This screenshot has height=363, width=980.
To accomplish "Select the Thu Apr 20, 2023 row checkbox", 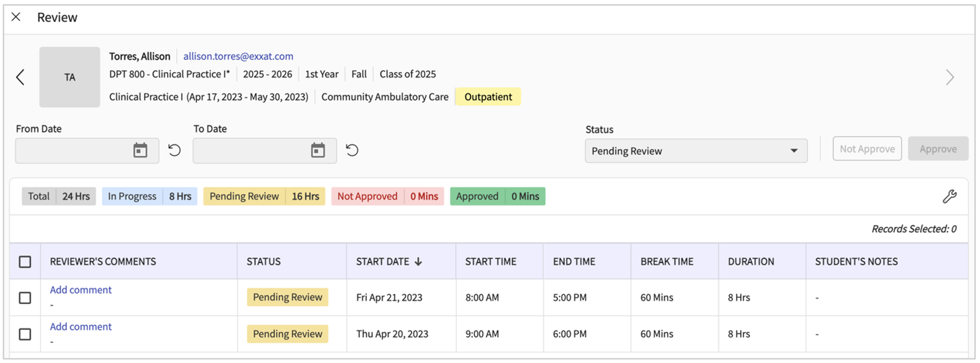I will coord(25,334).
